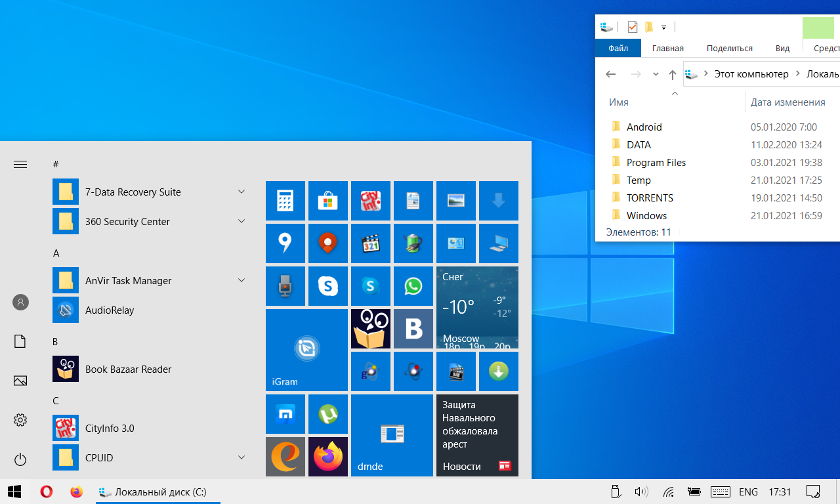The image size is (840, 504).
Task: Open the VK tile
Action: click(413, 329)
